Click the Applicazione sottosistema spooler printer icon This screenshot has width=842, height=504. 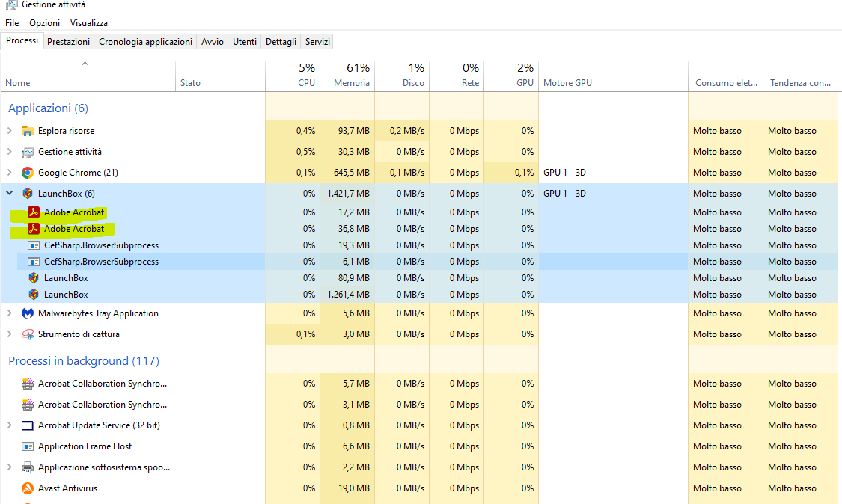28,467
